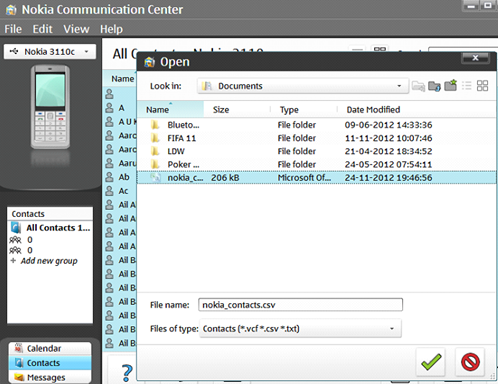The height and width of the screenshot is (384, 498).
Task: Open the Edit menu
Action: click(42, 29)
